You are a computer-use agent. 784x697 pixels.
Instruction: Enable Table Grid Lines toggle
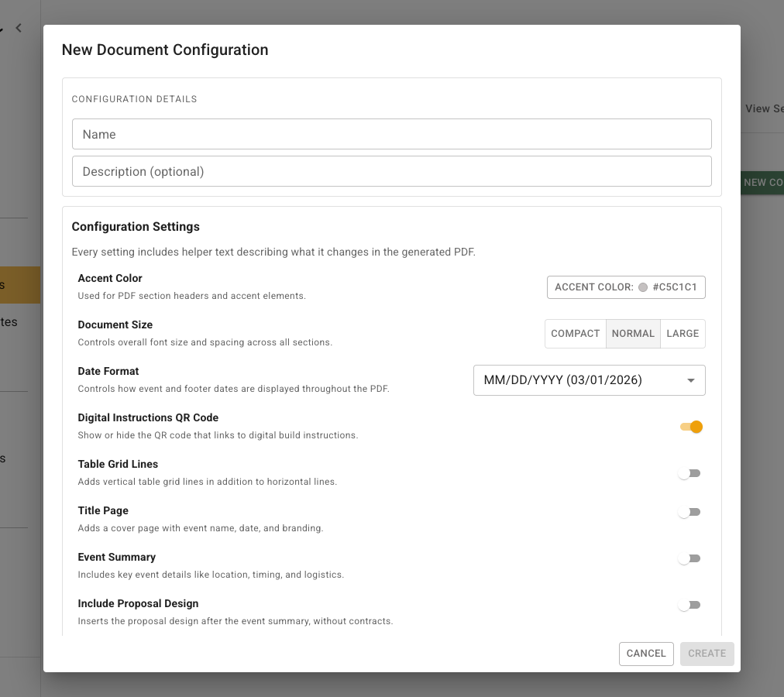click(x=689, y=473)
